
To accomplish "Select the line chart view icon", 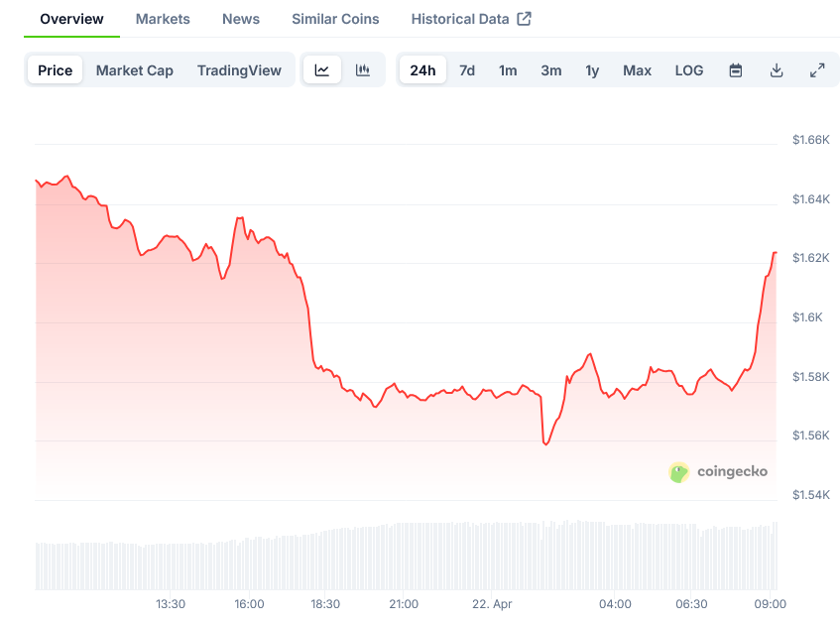I will pos(321,69).
